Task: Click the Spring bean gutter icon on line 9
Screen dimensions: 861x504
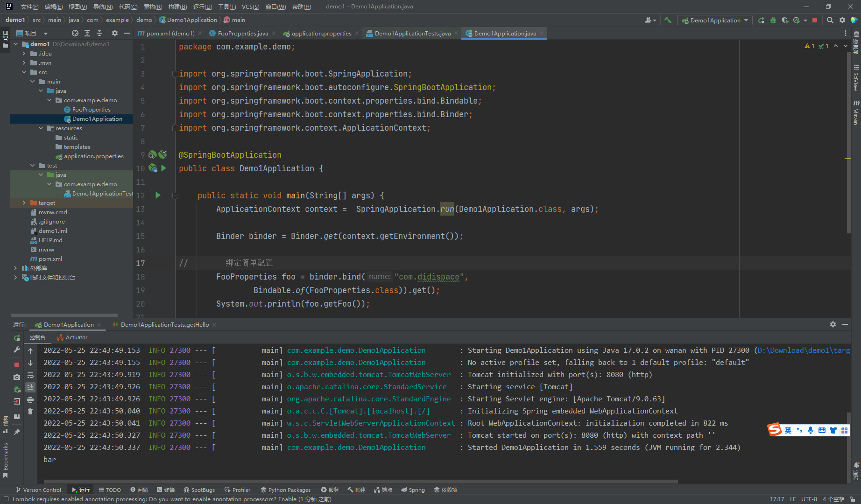Action: click(153, 154)
